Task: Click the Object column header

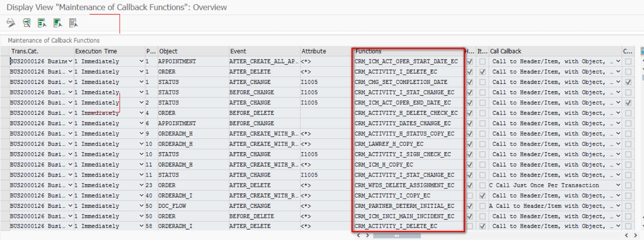Action: tap(193, 51)
